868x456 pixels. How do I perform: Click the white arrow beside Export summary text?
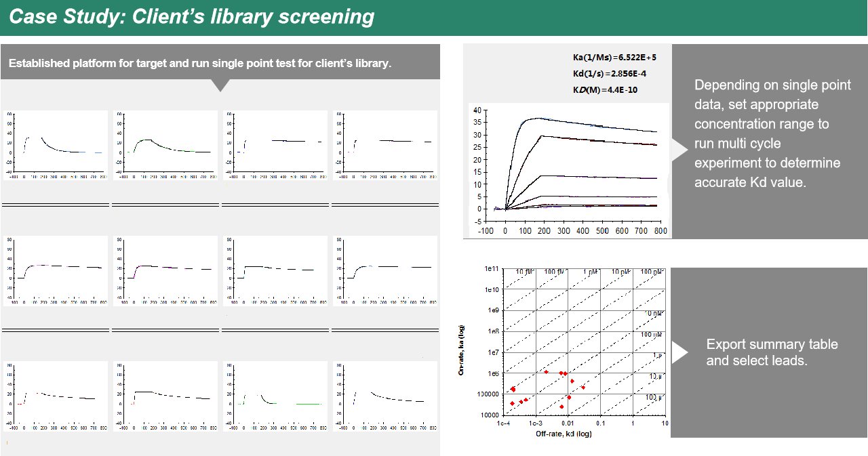(679, 352)
